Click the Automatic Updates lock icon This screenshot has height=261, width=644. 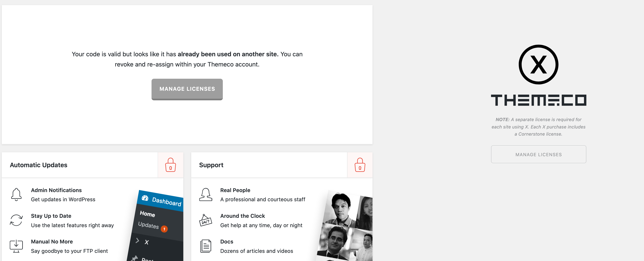(x=170, y=165)
